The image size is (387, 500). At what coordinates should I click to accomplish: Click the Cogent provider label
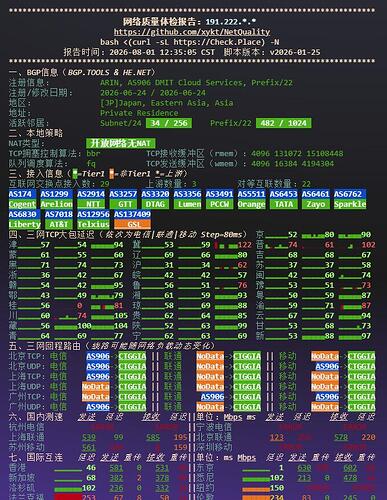point(22,204)
